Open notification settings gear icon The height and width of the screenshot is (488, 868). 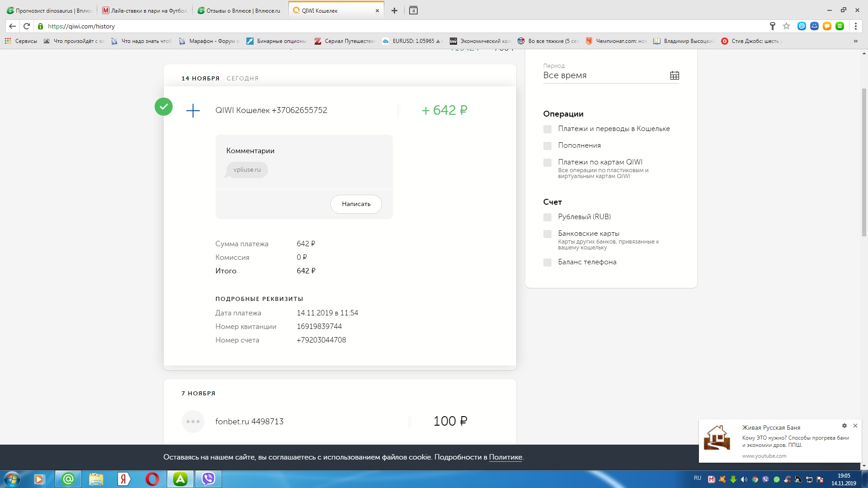(844, 426)
